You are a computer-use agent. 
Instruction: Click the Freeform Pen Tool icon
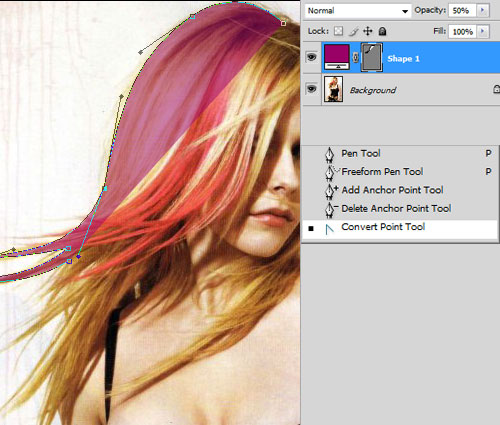click(x=331, y=172)
